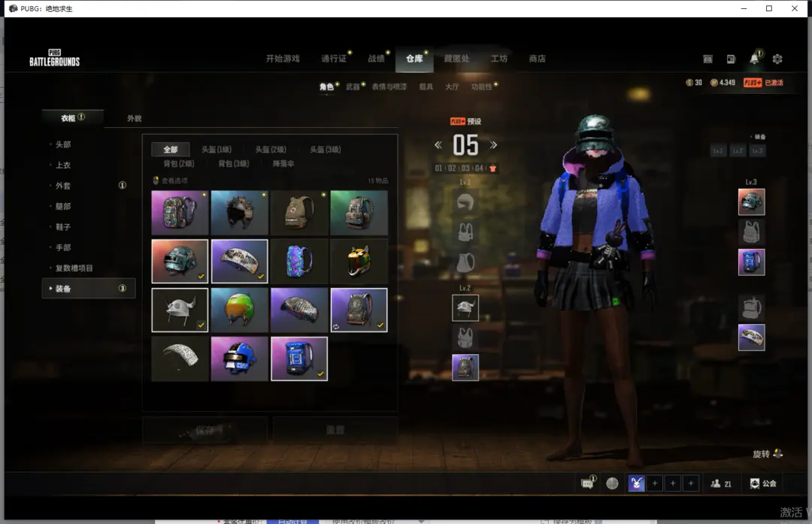Open the 外套 category

point(63,186)
